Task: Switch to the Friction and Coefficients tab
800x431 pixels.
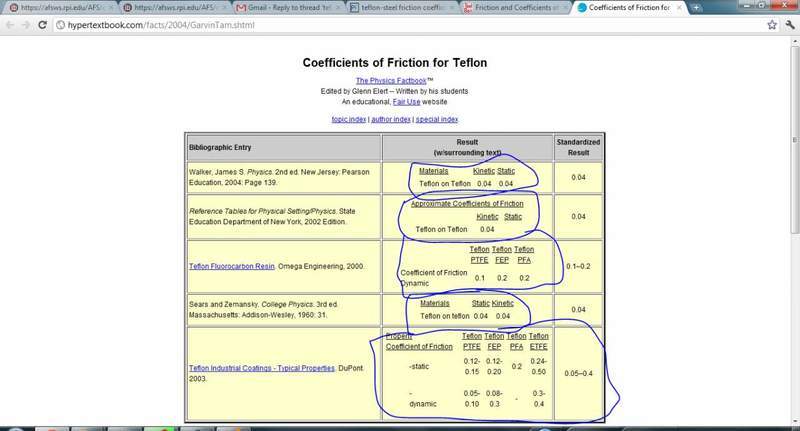Action: click(515, 8)
